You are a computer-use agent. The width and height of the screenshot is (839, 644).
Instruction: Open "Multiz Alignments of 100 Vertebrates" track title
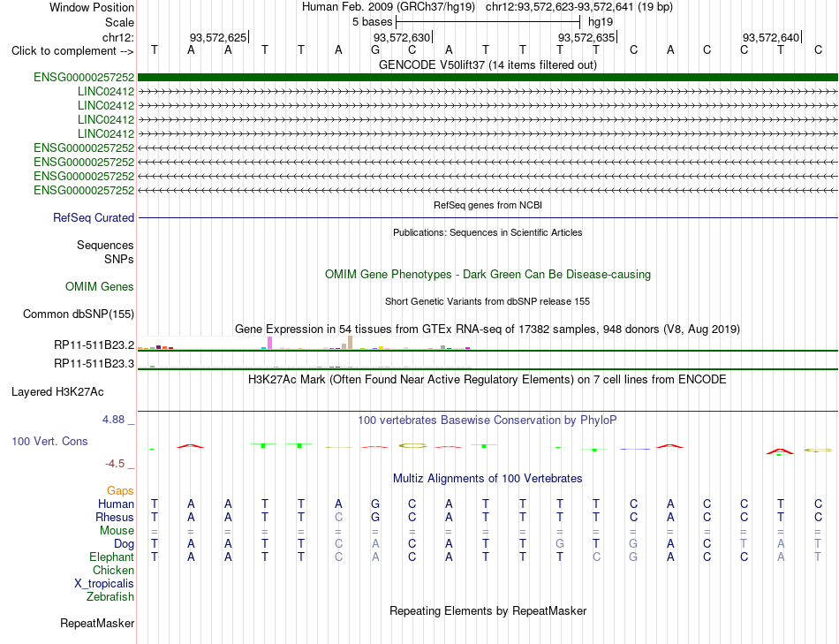tap(488, 479)
